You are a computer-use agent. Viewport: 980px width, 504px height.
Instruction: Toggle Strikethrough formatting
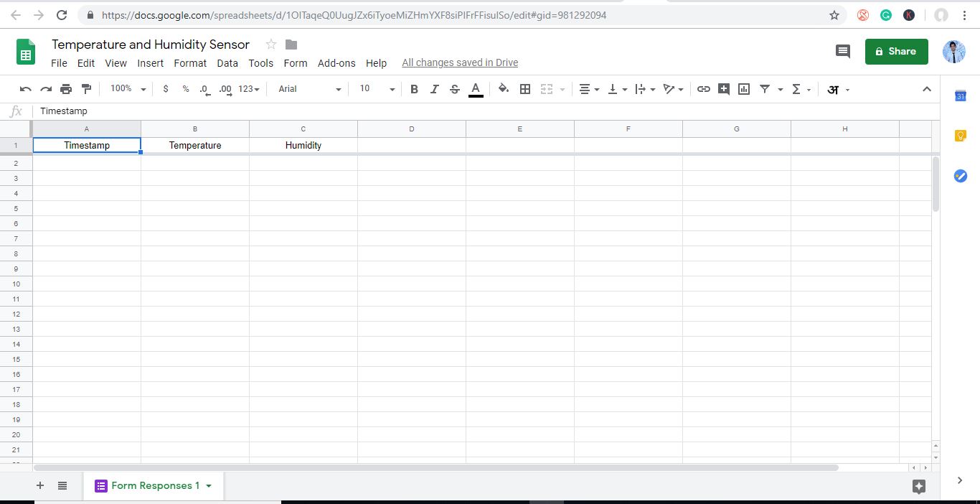click(455, 89)
